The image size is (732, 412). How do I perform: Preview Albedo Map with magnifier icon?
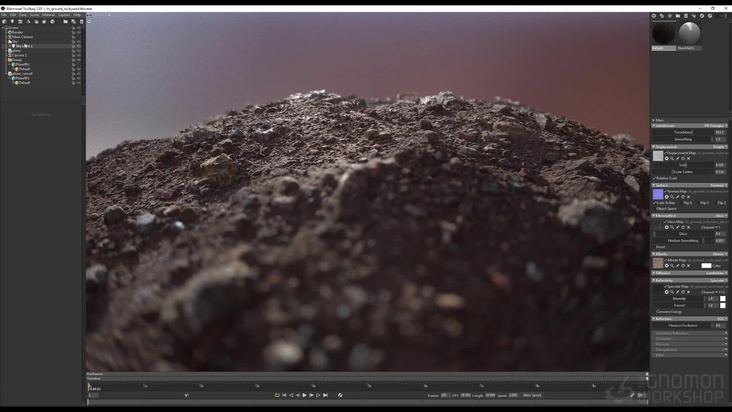pos(672,265)
